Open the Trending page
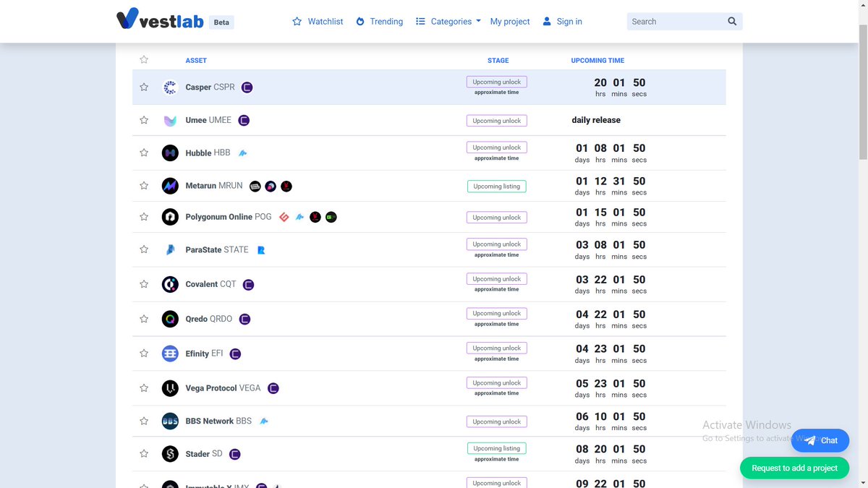The height and width of the screenshot is (488, 868). coord(379,22)
